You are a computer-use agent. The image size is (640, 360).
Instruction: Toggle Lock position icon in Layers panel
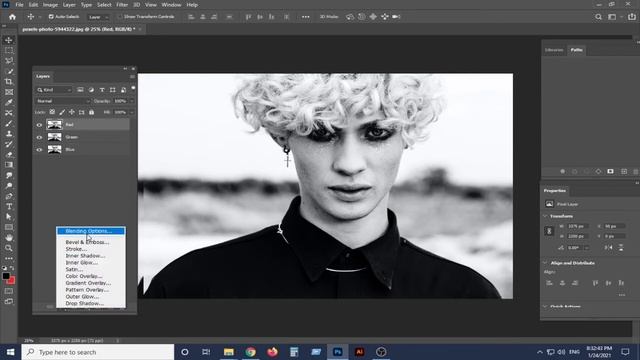pyautogui.click(x=72, y=112)
